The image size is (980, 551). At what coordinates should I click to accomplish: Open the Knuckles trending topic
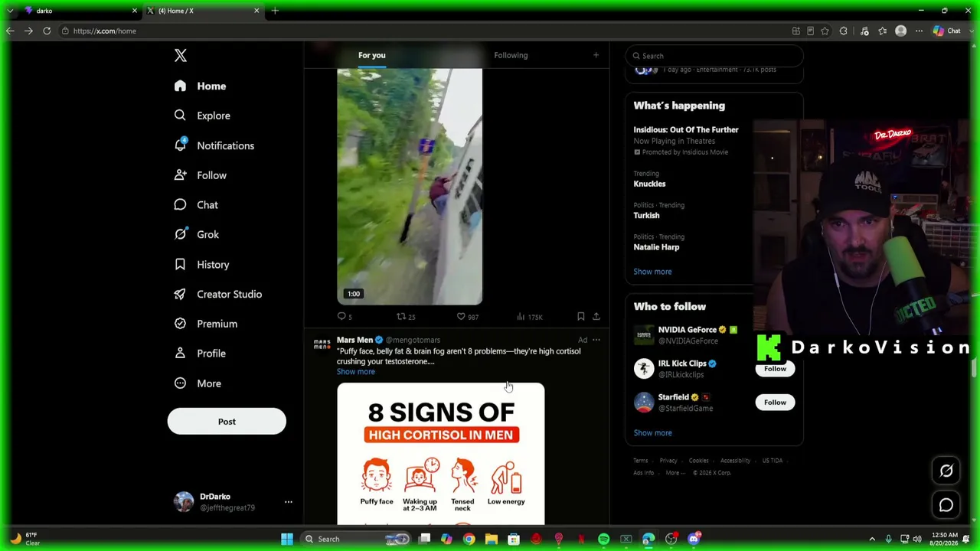649,184
